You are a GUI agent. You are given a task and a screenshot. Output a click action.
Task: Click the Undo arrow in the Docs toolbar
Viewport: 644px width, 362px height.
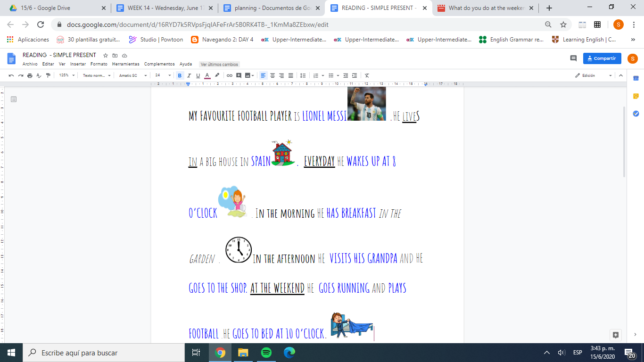[x=11, y=75]
